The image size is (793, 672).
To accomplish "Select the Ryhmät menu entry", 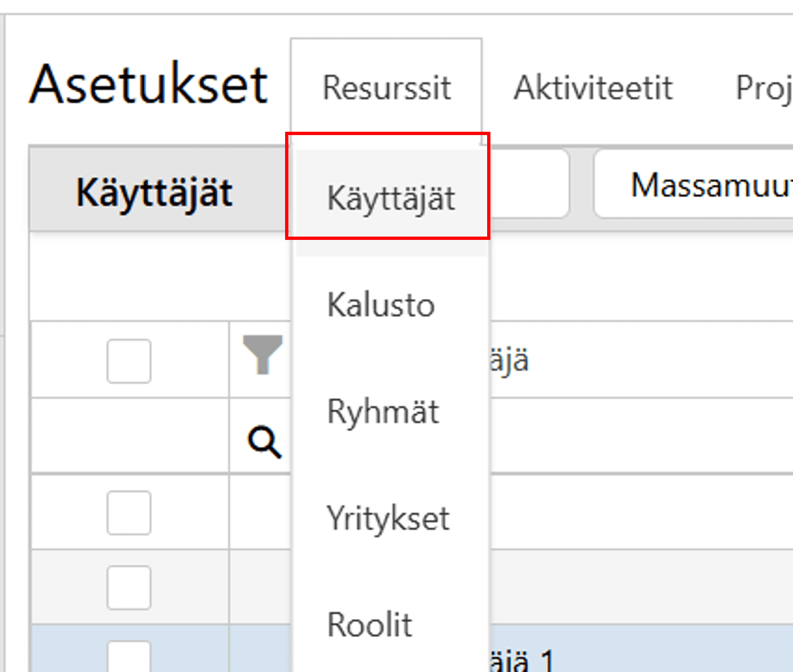I will (x=383, y=412).
